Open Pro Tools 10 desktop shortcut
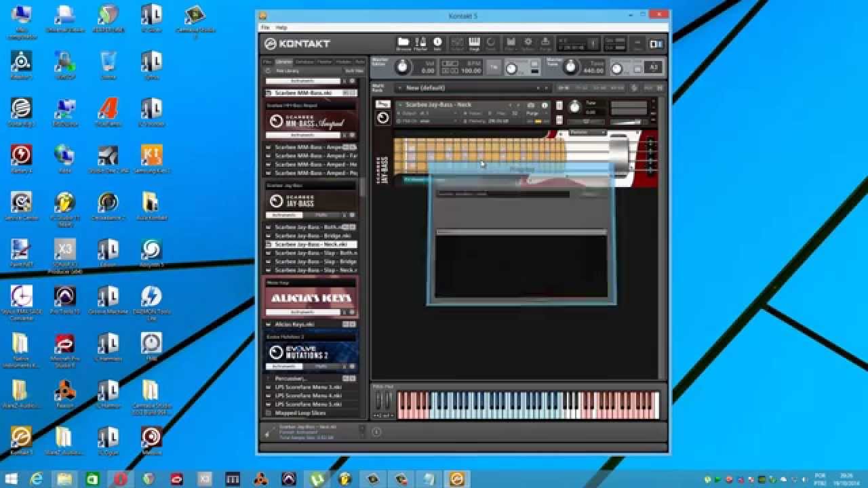Screen dimensions: 868x488 click(x=64, y=299)
